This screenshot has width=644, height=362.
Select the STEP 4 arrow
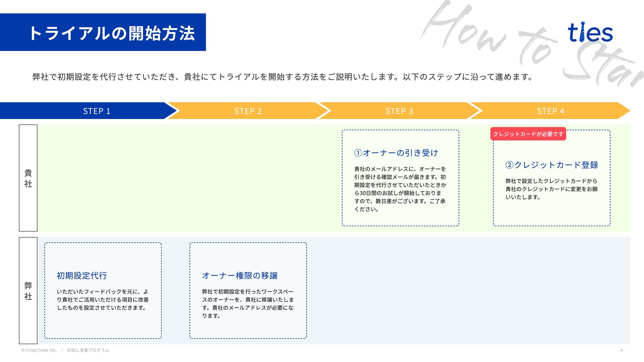550,111
